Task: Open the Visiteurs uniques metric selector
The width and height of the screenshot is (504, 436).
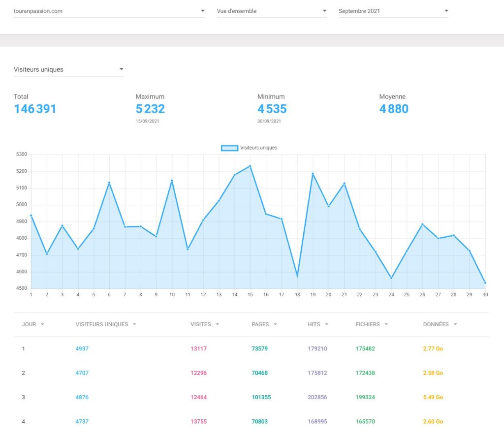Action: point(68,69)
